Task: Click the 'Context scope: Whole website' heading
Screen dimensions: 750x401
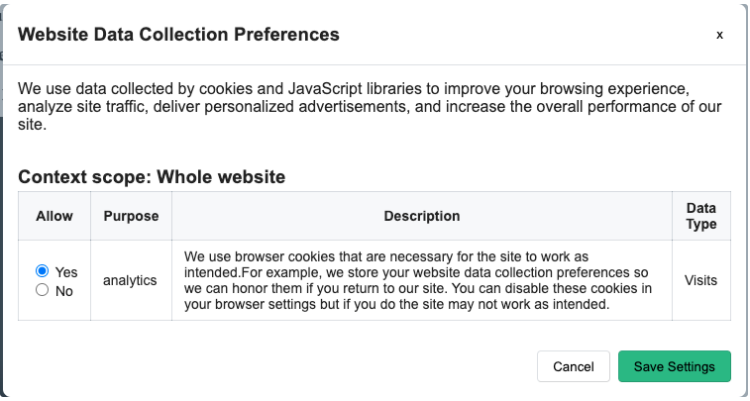Action: (152, 177)
